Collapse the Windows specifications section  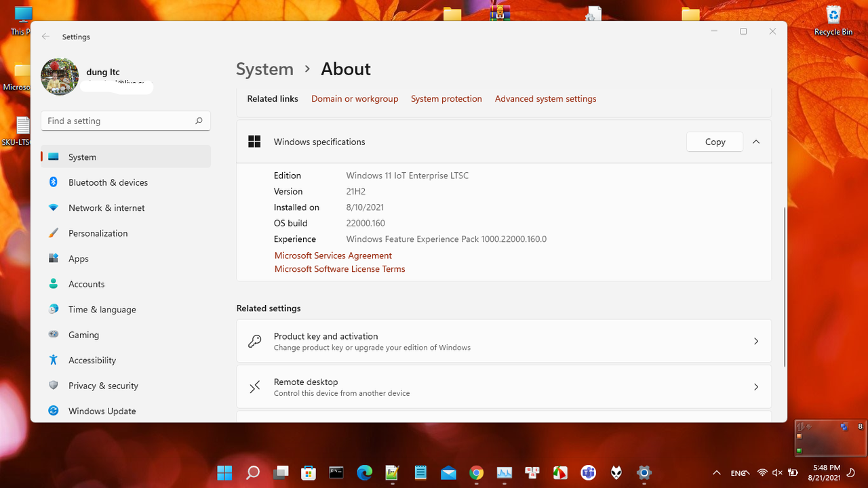coord(756,142)
